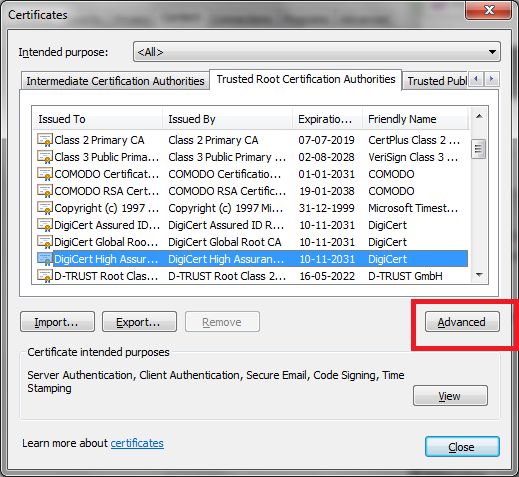Select Trusted Root Certification Authorities tab

point(306,79)
